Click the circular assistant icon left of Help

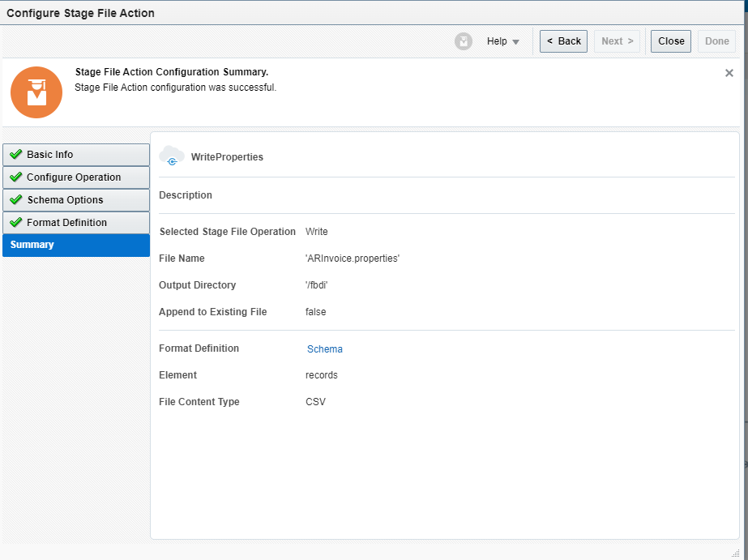pos(464,41)
